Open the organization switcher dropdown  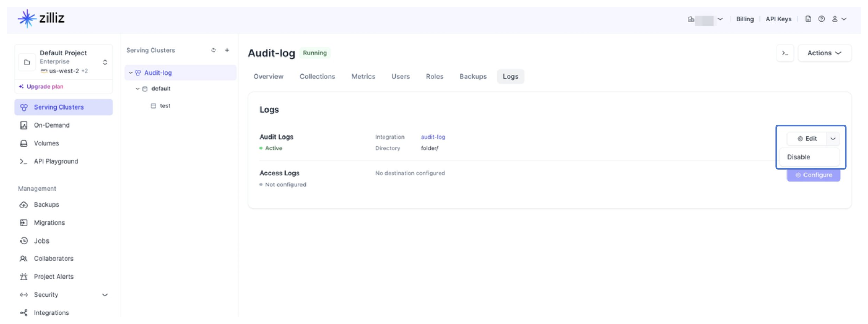[705, 20]
